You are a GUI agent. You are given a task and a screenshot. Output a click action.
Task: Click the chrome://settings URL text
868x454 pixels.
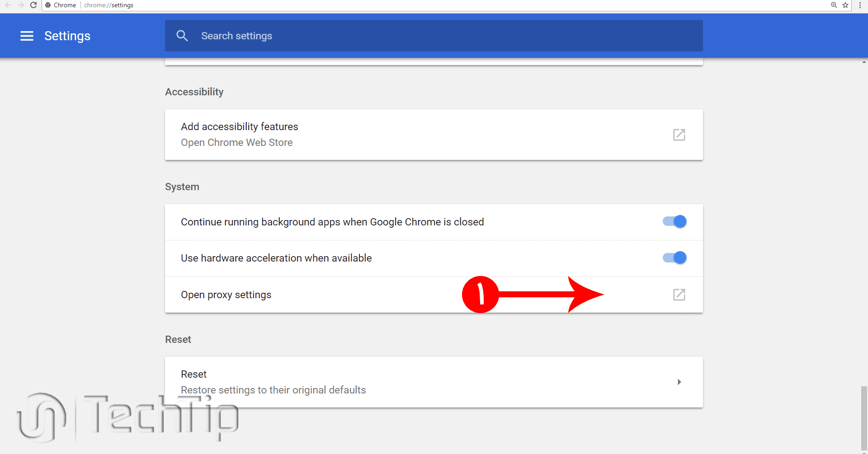[108, 5]
